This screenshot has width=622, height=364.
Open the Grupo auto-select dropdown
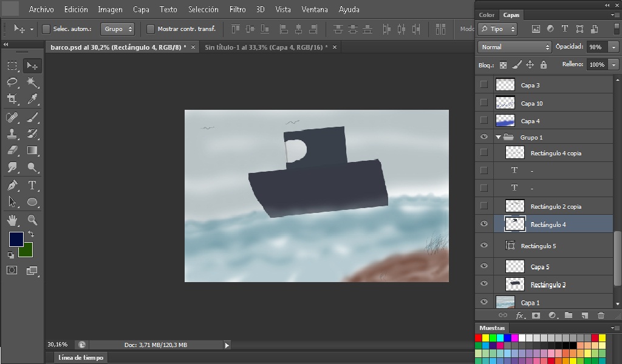118,29
